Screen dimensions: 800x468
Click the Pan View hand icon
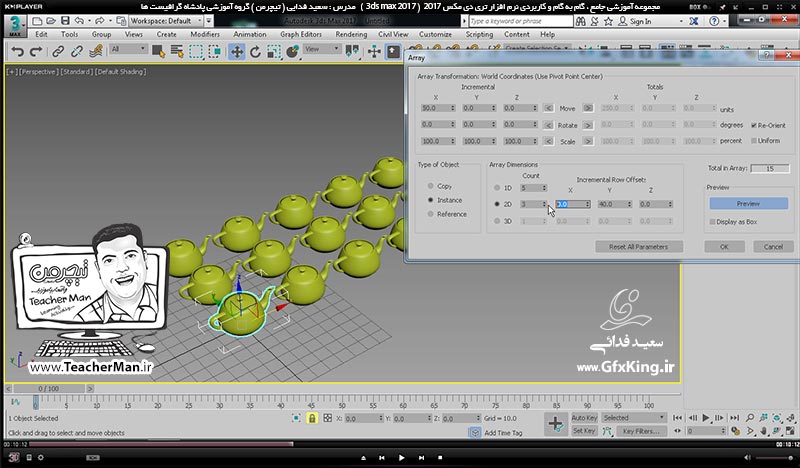point(763,431)
